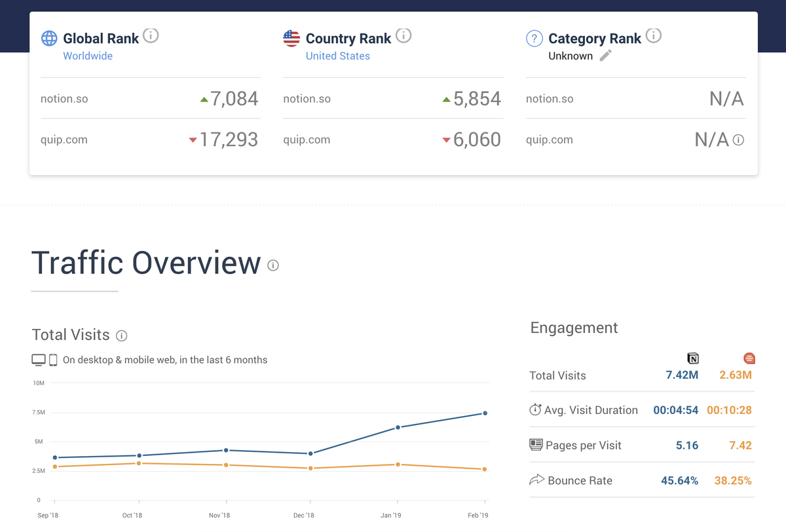Click the Country Rank info icon

(403, 35)
